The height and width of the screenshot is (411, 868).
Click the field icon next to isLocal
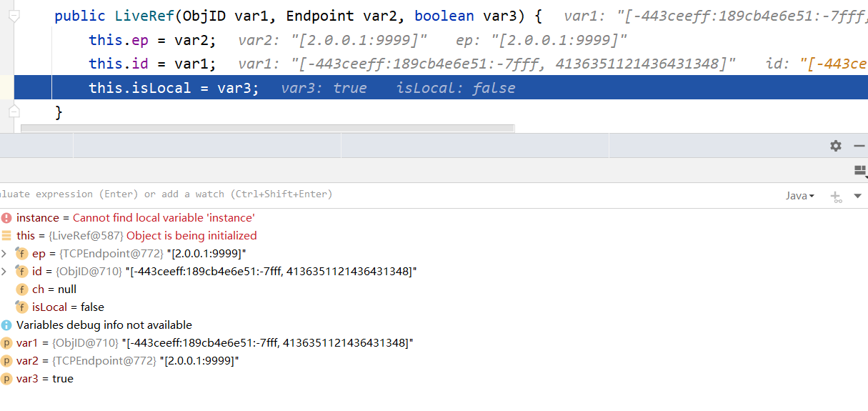21,307
